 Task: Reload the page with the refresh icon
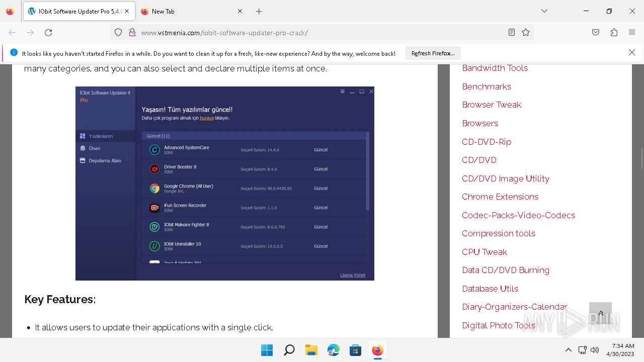48,33
